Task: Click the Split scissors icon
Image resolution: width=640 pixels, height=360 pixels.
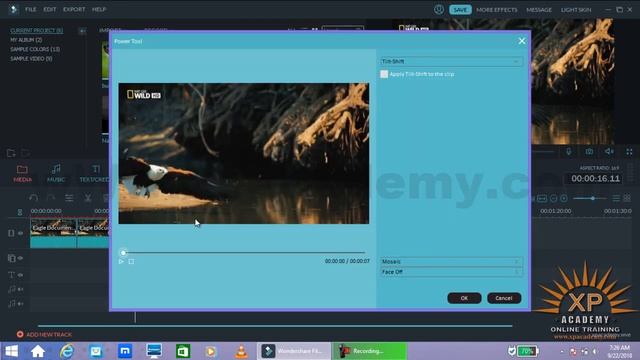Action: click(x=88, y=198)
